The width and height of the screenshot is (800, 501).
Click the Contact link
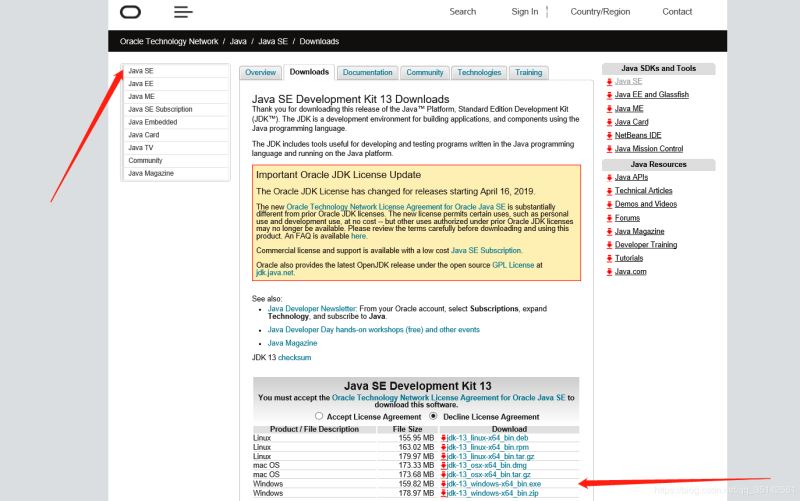(677, 12)
